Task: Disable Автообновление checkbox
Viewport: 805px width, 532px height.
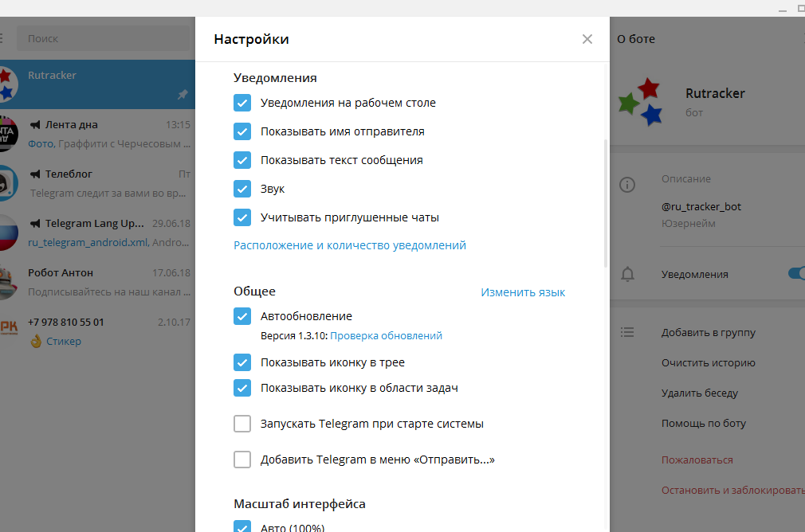Action: (242, 316)
